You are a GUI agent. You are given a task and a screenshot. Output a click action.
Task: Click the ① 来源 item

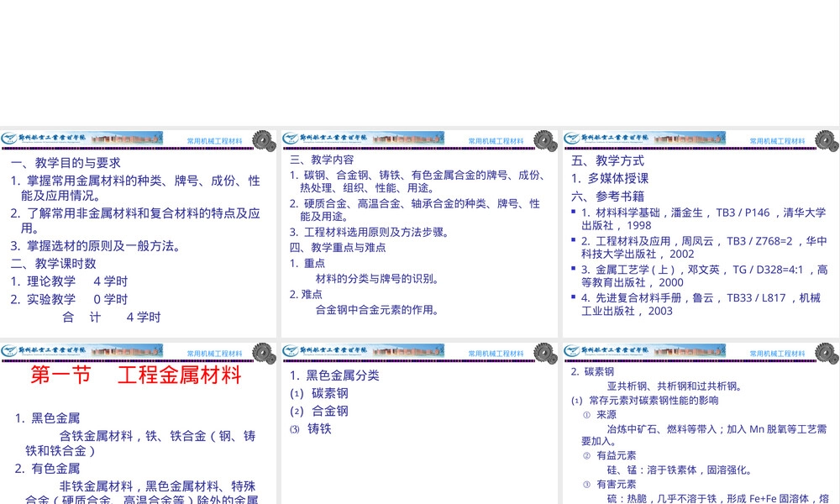coord(600,415)
